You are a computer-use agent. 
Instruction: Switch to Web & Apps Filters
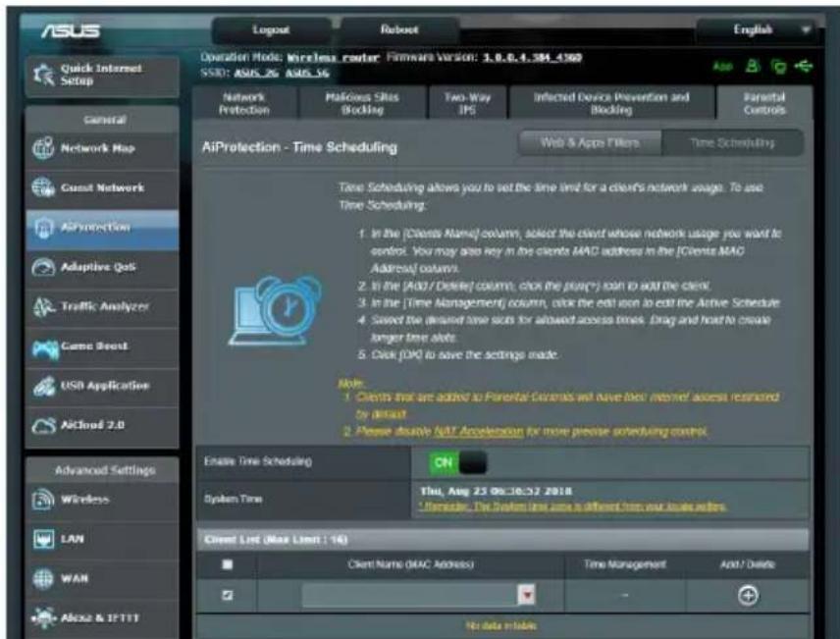(590, 142)
